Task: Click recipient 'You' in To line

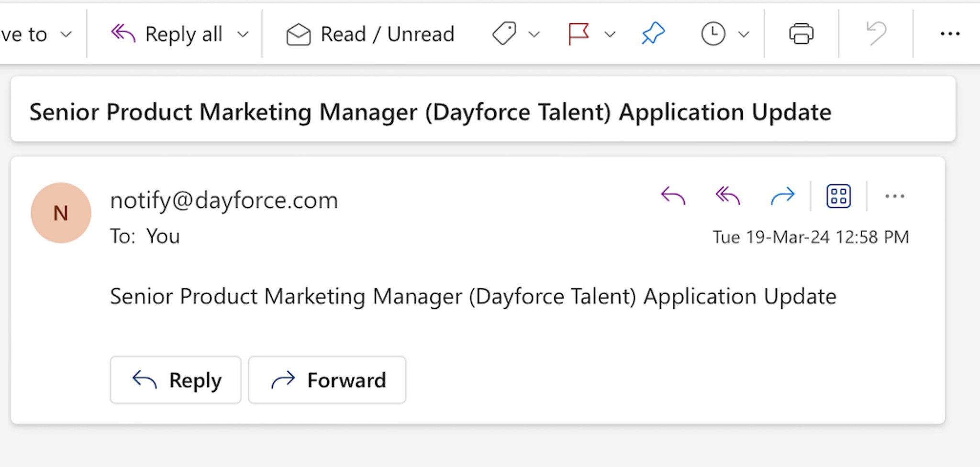Action: [163, 236]
